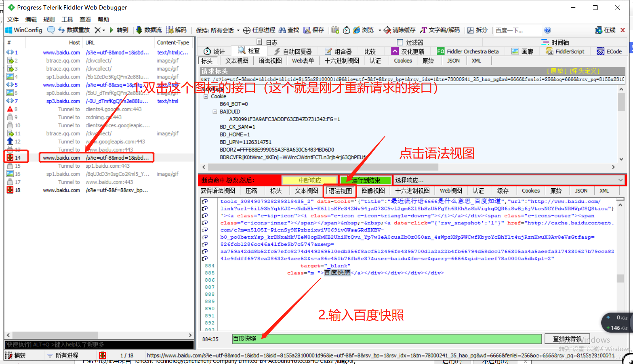Image resolution: width=633 pixels, height=364 pixels.
Task: Click 获得语法视图 tab
Action: click(x=218, y=191)
